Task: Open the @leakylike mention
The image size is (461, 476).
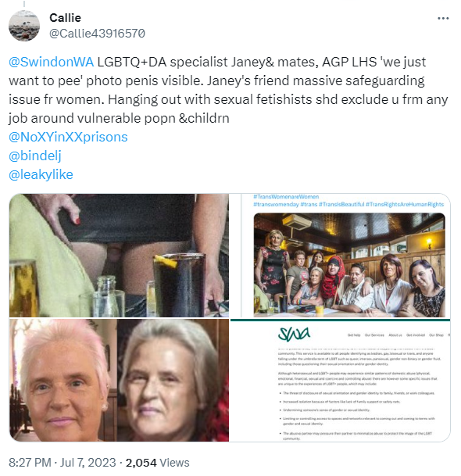Action: point(41,175)
